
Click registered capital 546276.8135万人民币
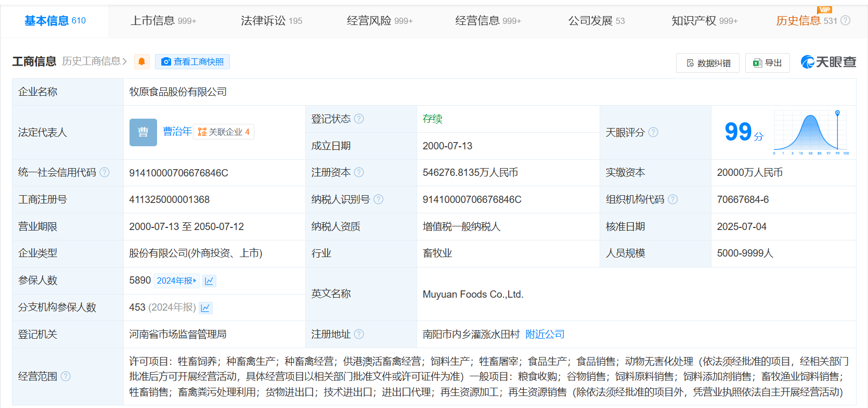(470, 172)
